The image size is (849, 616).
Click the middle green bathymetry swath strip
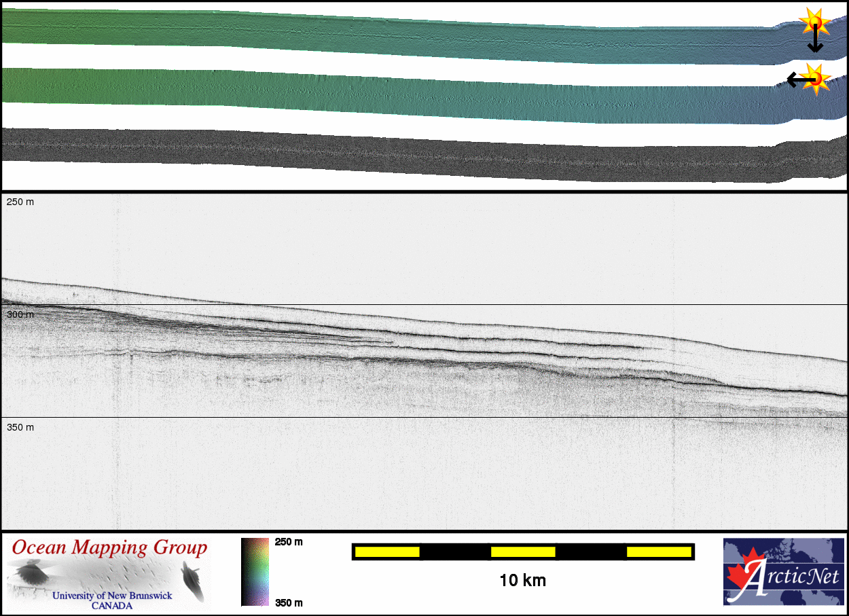point(408,95)
